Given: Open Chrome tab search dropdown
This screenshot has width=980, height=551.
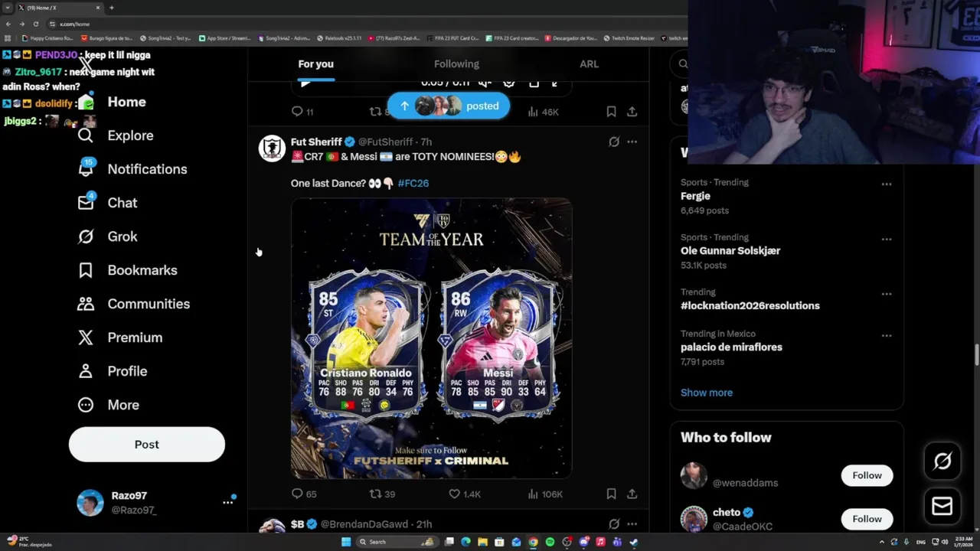Looking at the screenshot, I should coord(8,8).
